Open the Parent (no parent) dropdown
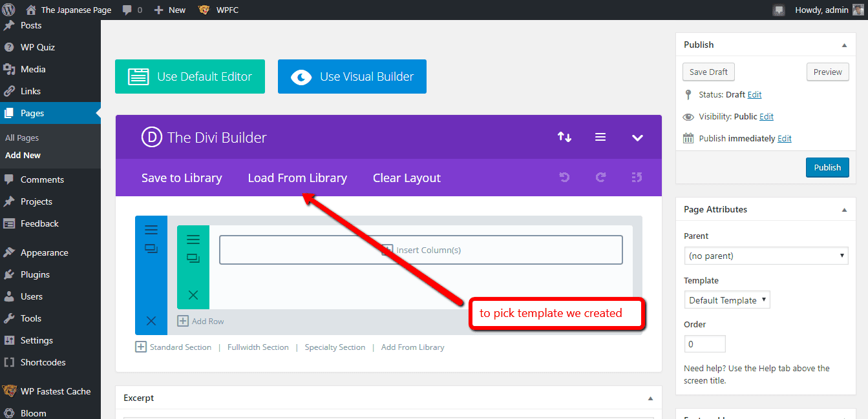Viewport: 868px width, 419px height. 766,256
